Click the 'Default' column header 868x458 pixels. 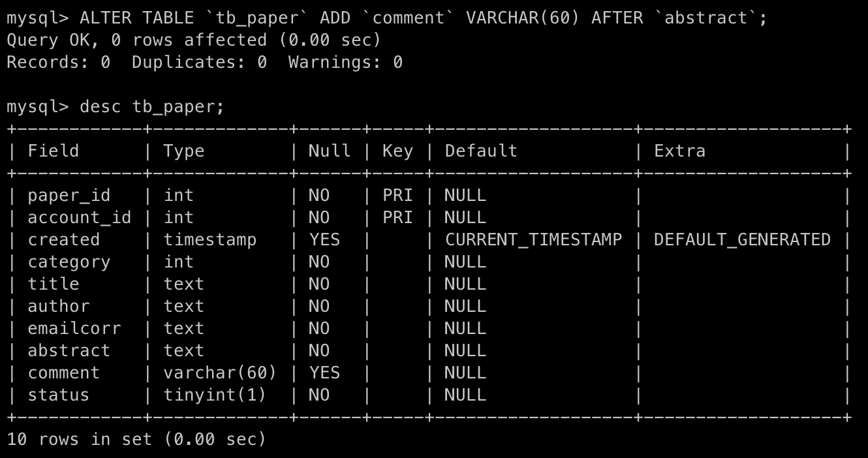481,151
